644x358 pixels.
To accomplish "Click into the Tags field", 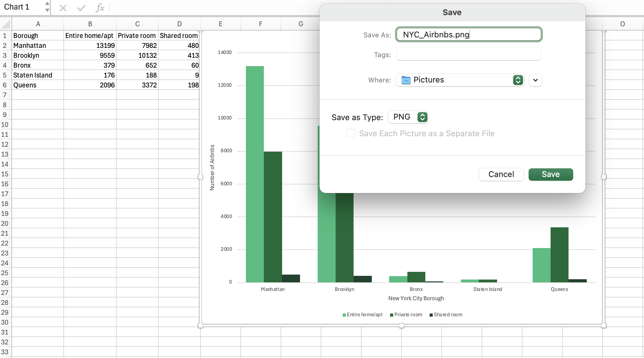I will pos(468,55).
